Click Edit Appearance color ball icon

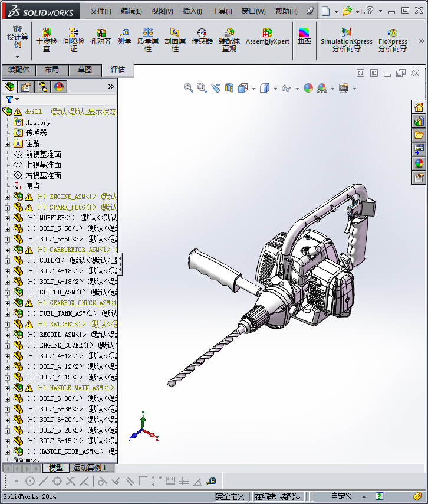[x=308, y=88]
